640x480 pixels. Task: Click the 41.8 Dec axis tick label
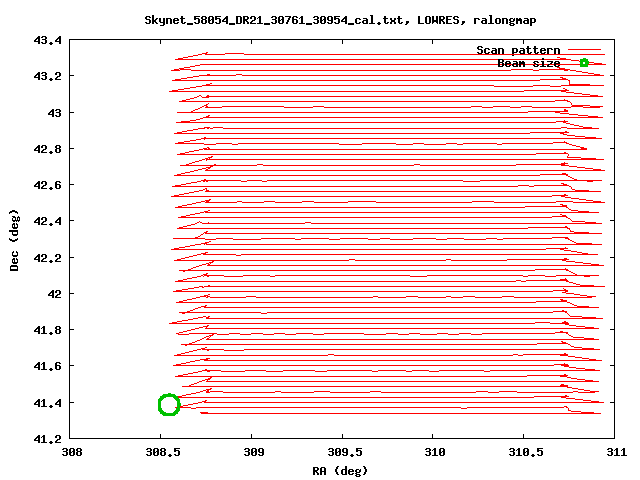tap(48, 330)
